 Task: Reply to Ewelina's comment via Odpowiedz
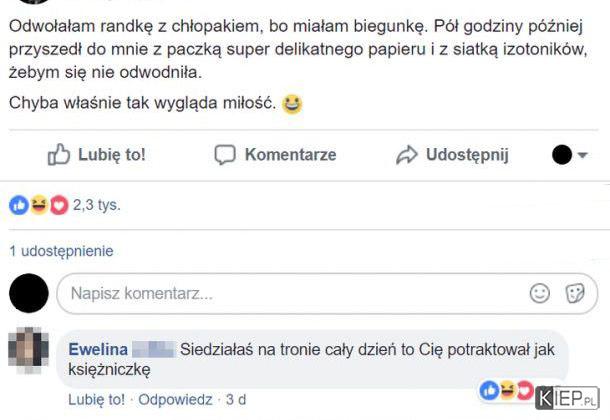tap(175, 399)
